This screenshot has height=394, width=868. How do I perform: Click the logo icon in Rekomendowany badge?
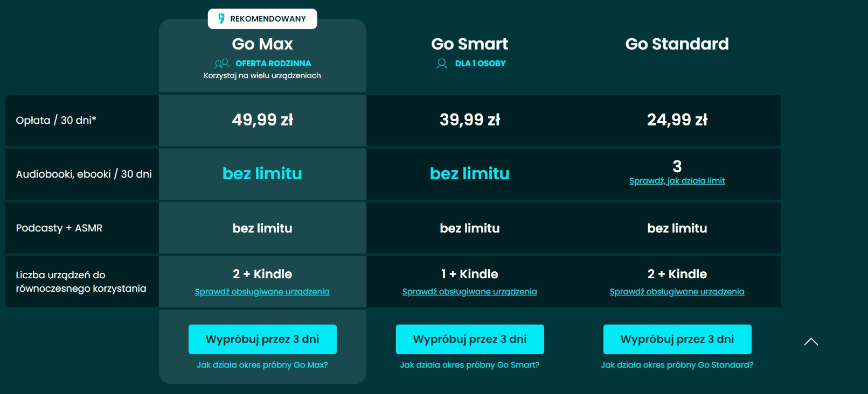point(221,19)
